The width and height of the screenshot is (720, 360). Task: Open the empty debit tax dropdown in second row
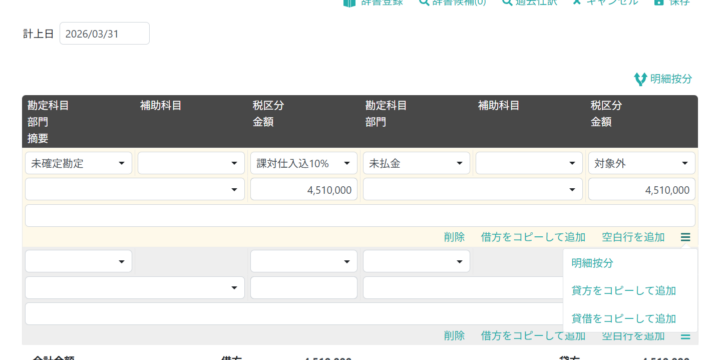pos(304,261)
